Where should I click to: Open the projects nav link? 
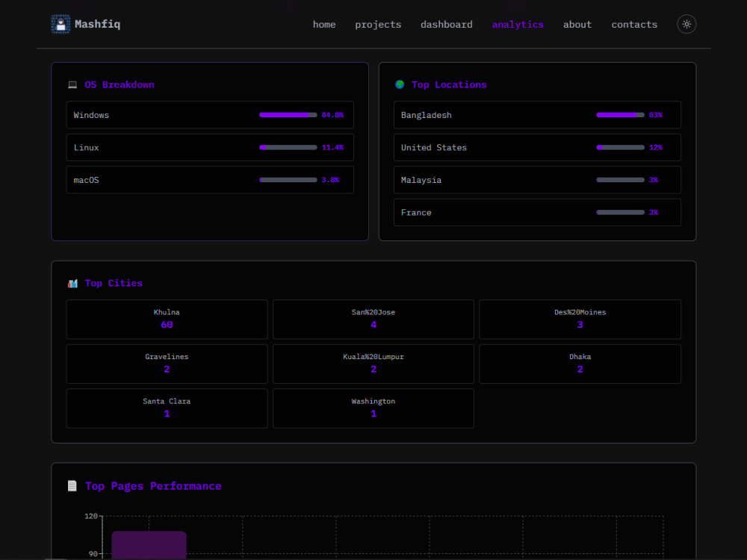click(x=378, y=25)
